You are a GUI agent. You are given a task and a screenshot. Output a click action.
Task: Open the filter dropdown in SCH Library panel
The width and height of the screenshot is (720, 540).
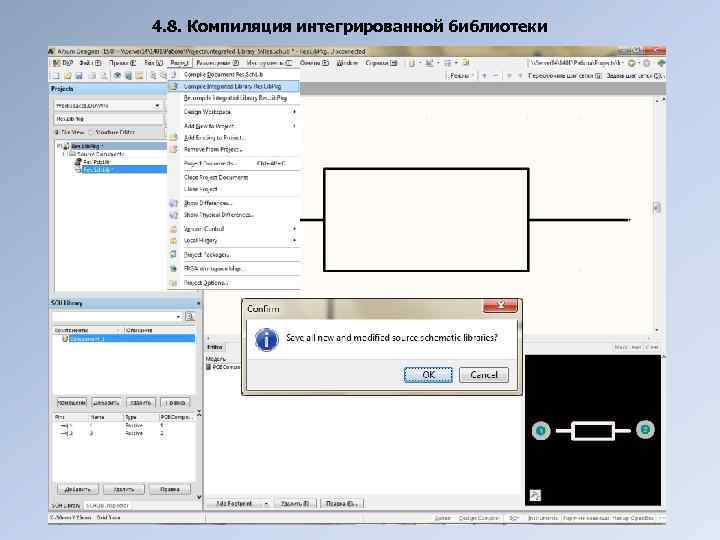point(178,317)
